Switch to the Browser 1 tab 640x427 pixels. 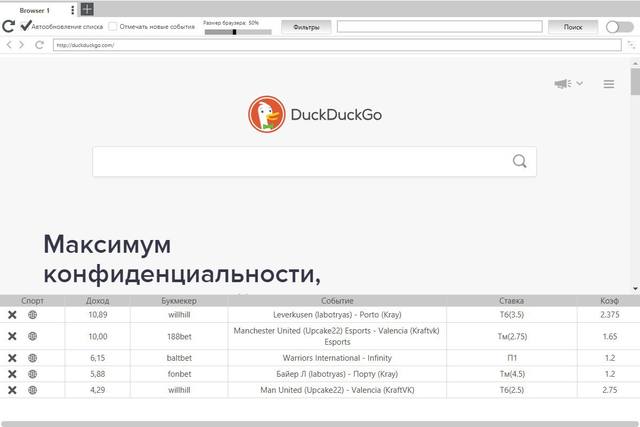point(35,10)
